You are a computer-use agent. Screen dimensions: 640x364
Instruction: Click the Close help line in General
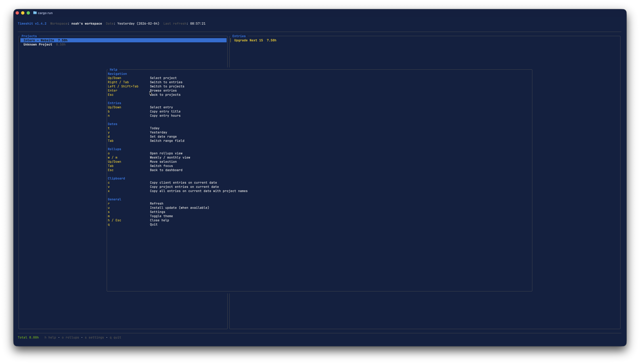(x=159, y=220)
